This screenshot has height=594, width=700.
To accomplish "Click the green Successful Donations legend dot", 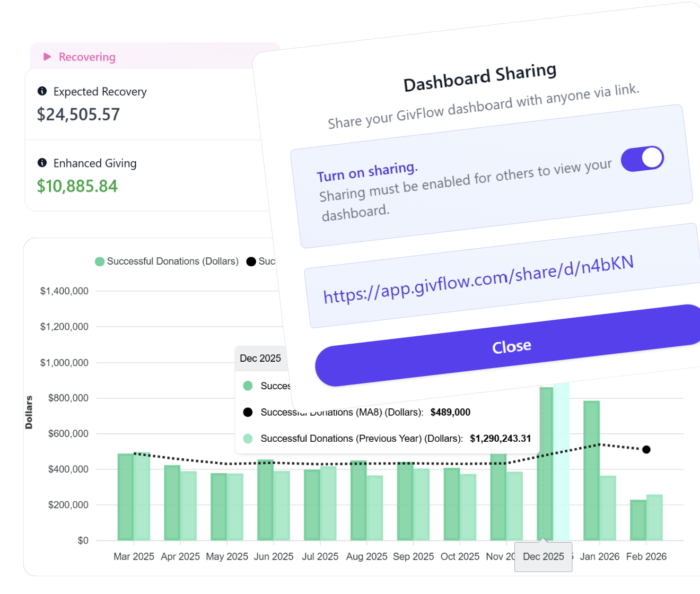I will (100, 261).
